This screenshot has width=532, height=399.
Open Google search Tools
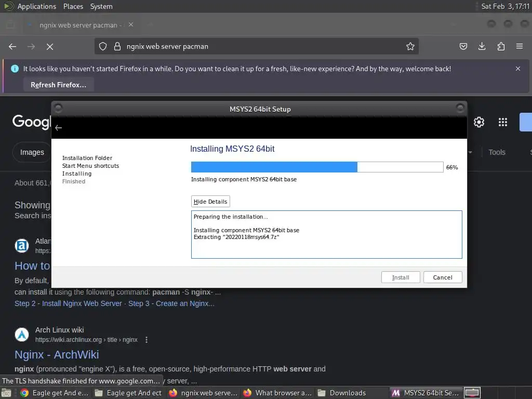497,152
